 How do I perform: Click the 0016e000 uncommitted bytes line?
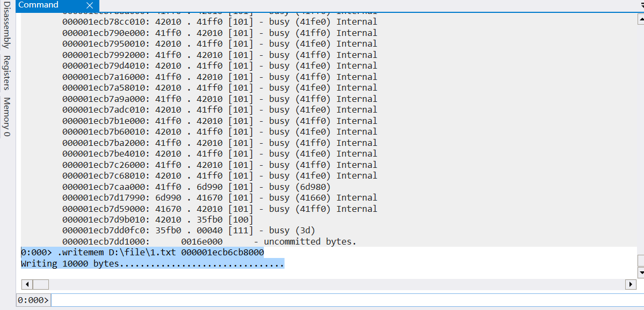(x=209, y=241)
